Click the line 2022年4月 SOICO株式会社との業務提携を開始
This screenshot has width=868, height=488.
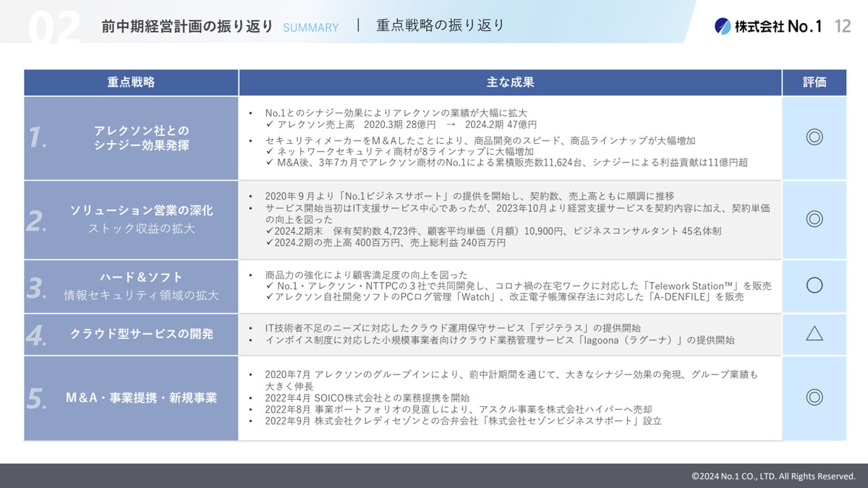[x=367, y=398]
